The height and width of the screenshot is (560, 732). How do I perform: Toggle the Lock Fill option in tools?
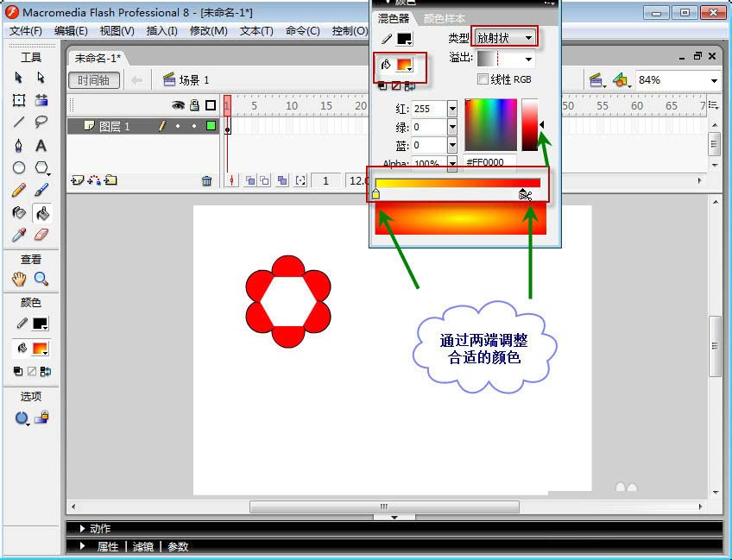[x=43, y=417]
